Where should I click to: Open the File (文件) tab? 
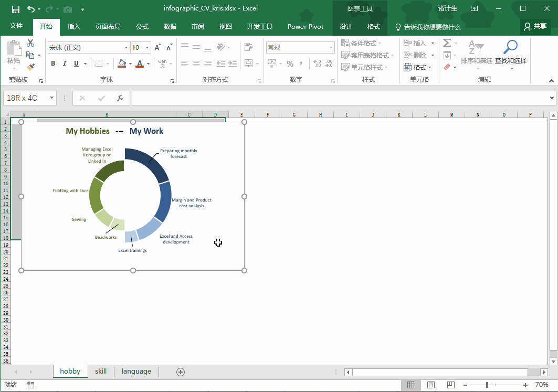[16, 26]
